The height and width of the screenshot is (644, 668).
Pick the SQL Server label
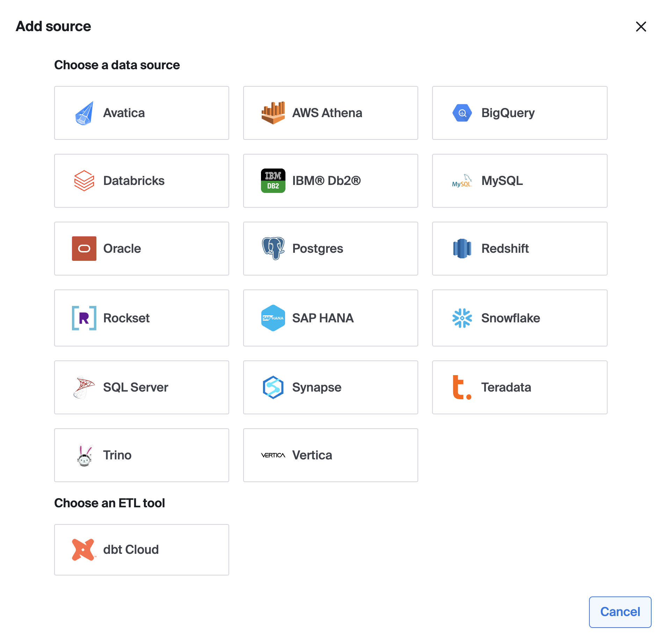[x=136, y=387]
